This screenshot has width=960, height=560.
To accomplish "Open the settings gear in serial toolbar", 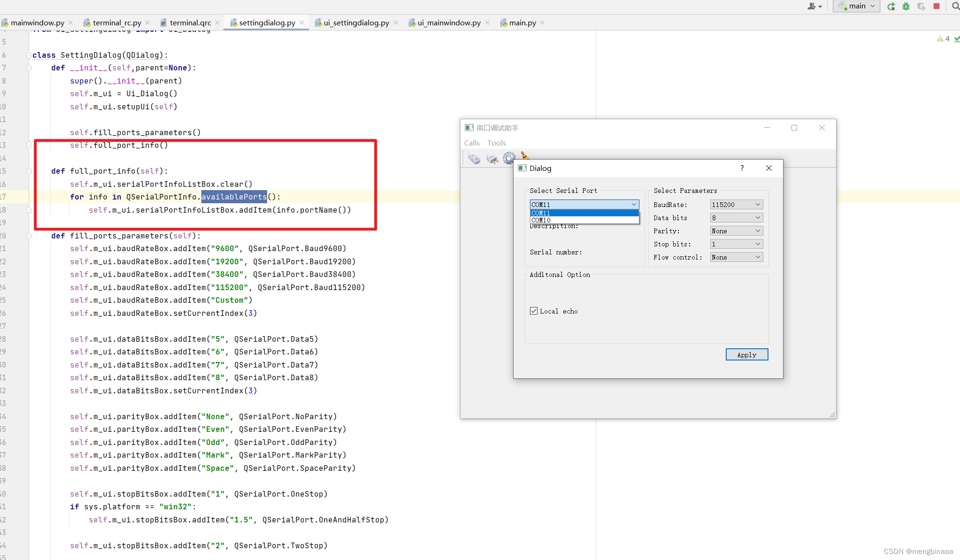I will point(508,158).
